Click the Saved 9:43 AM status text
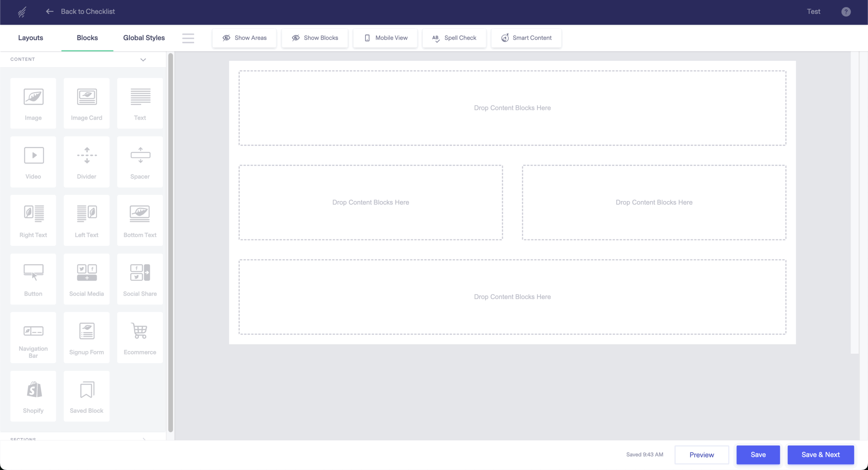 645,455
